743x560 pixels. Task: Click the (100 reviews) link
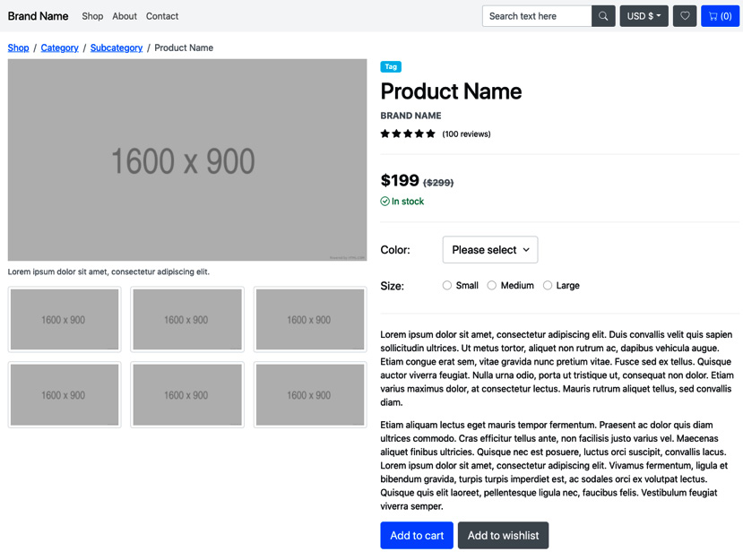click(464, 134)
